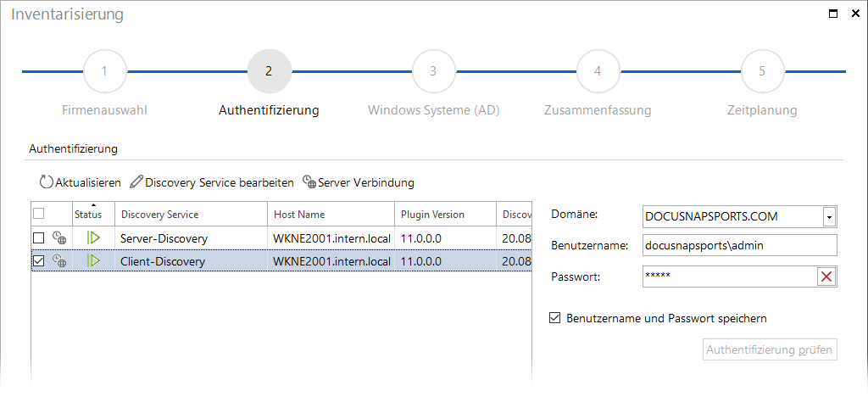Click the Plugin Version column header
This screenshot has width=868, height=419.
445,214
